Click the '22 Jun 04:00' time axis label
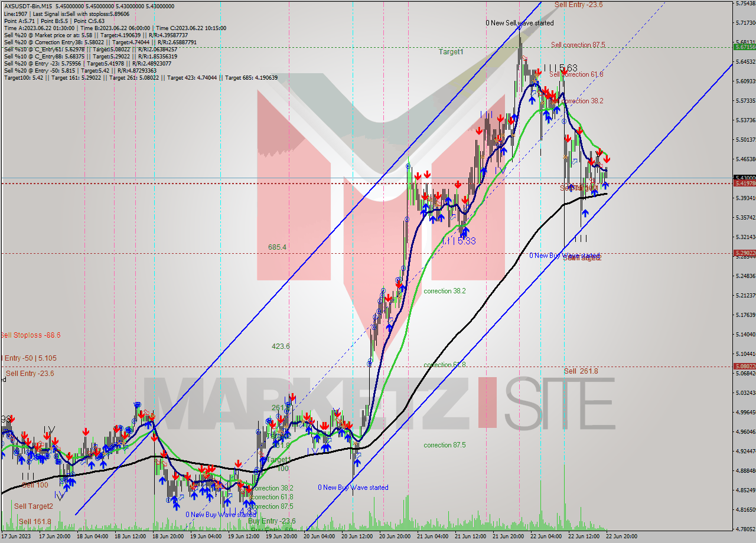 pos(546,537)
